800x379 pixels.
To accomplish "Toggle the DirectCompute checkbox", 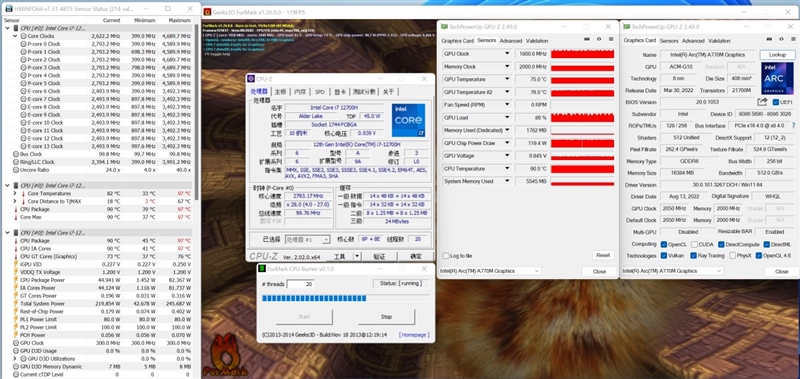I will coord(722,244).
